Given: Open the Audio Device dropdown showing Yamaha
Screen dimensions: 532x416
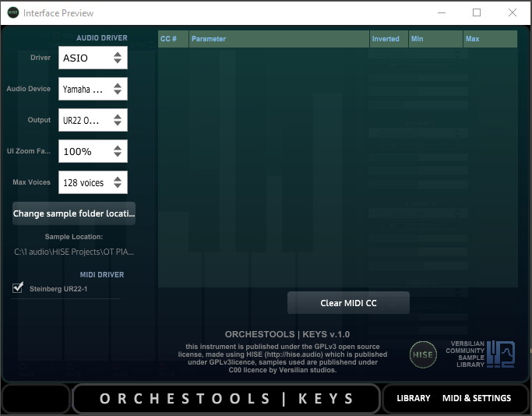Looking at the screenshot, I should coord(93,89).
